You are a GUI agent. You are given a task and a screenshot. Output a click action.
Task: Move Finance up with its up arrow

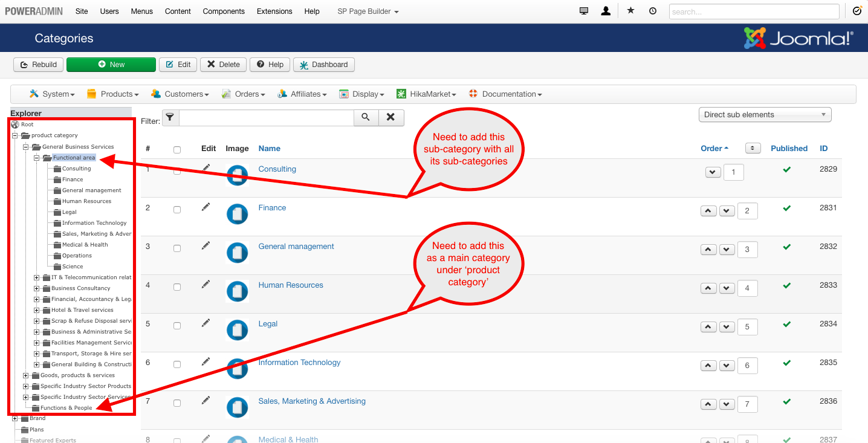708,211
